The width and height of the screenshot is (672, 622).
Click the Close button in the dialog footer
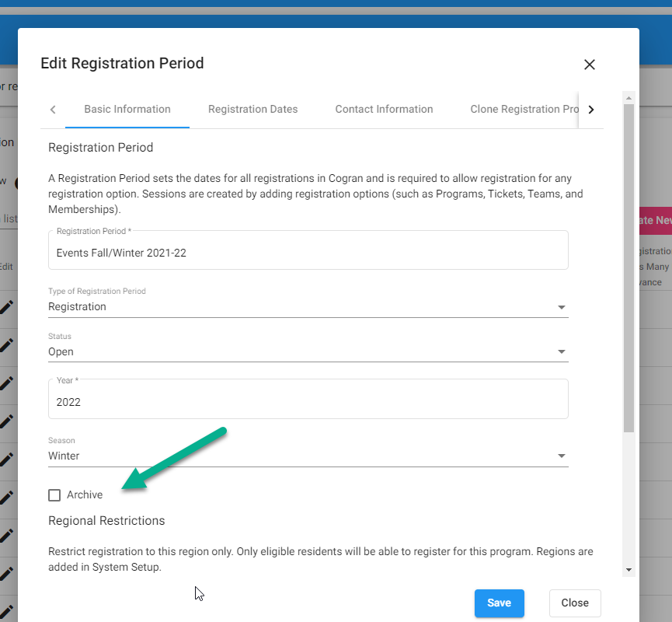click(x=574, y=603)
